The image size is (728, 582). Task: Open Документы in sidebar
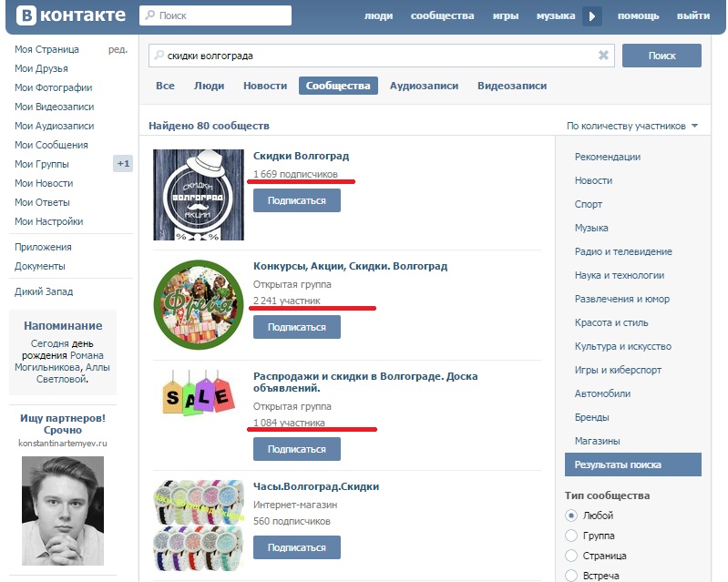coord(40,266)
